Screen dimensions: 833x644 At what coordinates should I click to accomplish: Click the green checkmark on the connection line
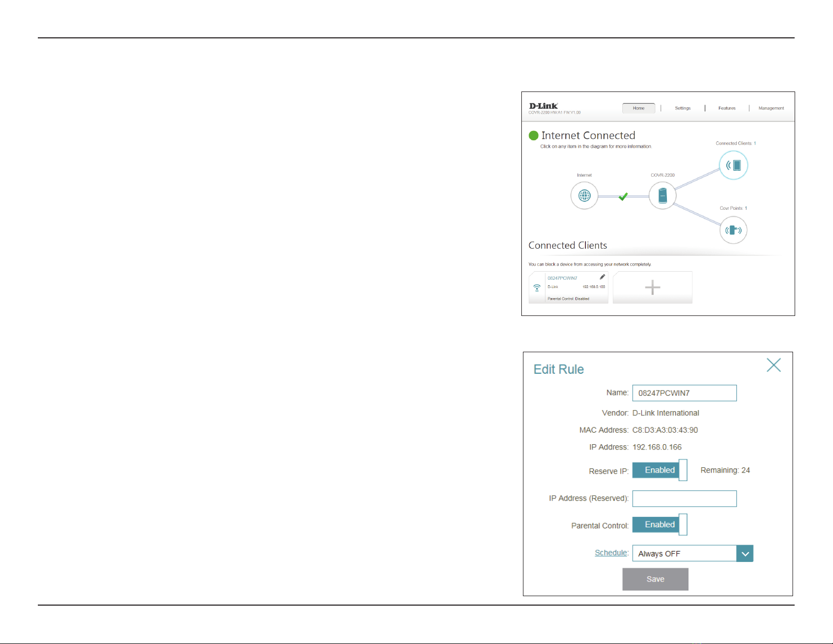pyautogui.click(x=623, y=197)
